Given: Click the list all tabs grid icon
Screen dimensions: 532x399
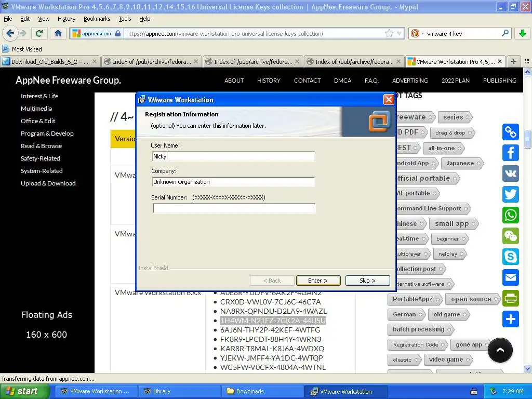Looking at the screenshot, I should point(527,61).
